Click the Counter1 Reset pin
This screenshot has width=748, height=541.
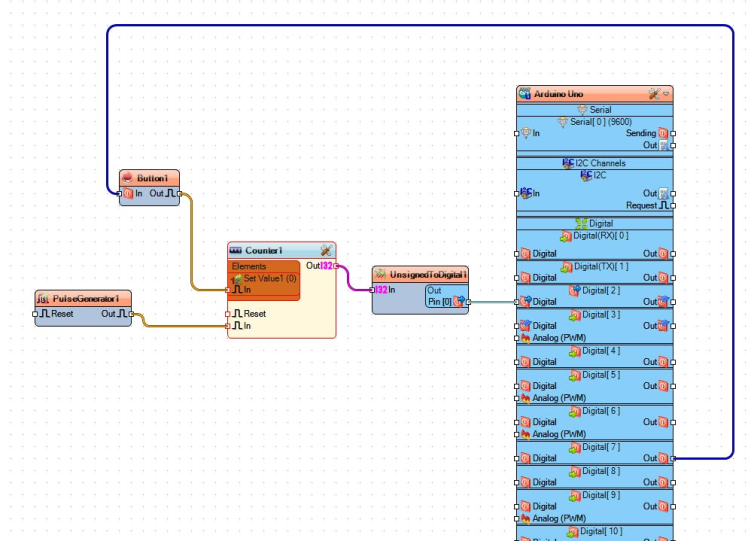click(x=229, y=313)
